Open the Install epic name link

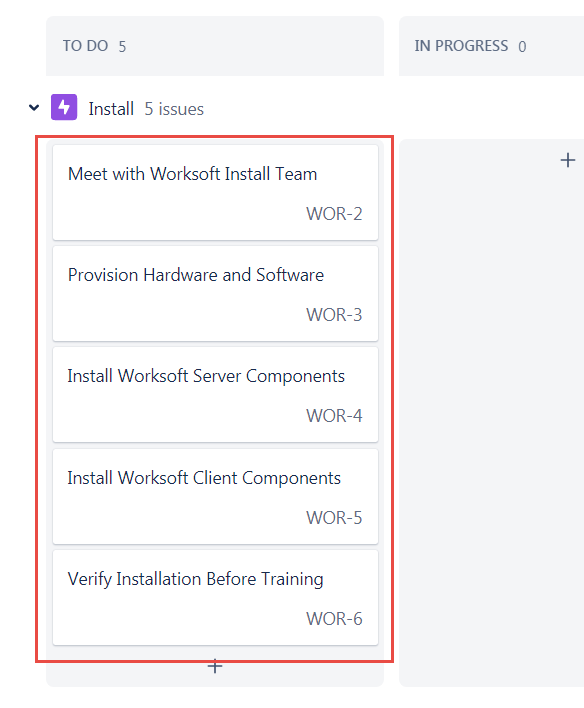(111, 109)
